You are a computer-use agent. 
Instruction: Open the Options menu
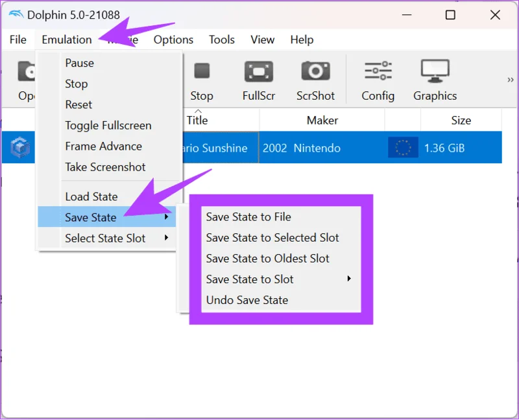click(173, 40)
